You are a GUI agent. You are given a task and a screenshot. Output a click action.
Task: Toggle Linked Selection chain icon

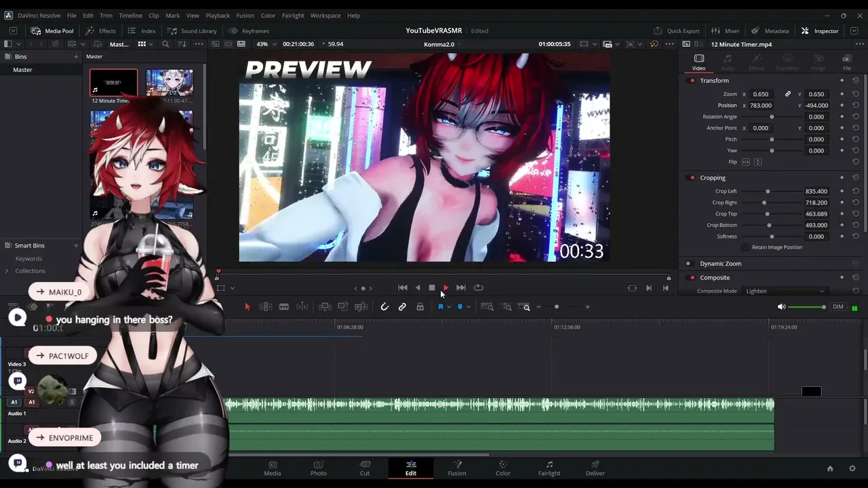click(402, 307)
